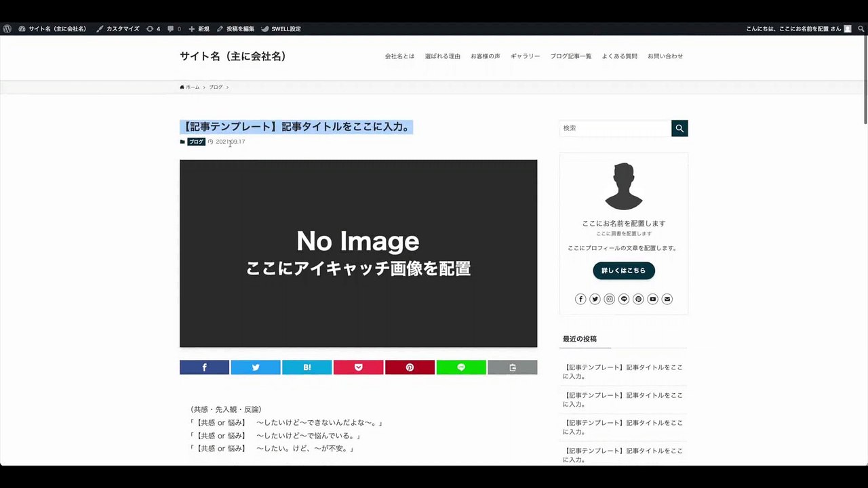Share the post on Hatena Bookmark button

click(x=307, y=367)
